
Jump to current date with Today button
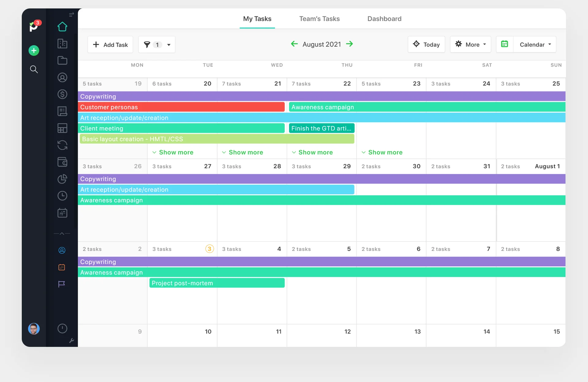[x=426, y=44]
